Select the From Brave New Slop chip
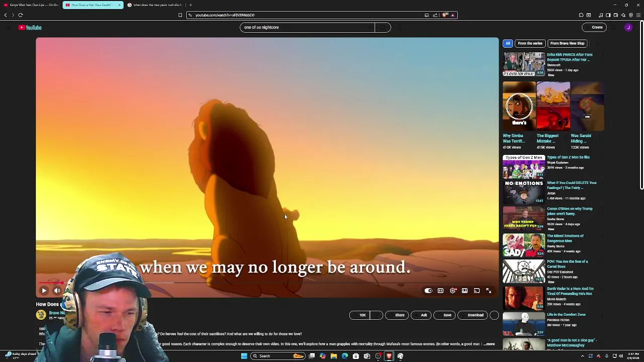This screenshot has height=362, width=644. 567,43
